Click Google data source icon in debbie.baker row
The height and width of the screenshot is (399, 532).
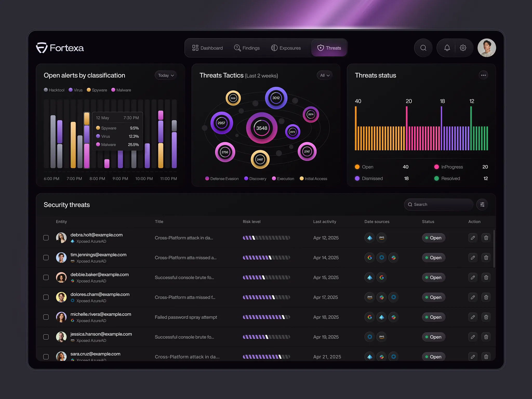[x=382, y=277]
